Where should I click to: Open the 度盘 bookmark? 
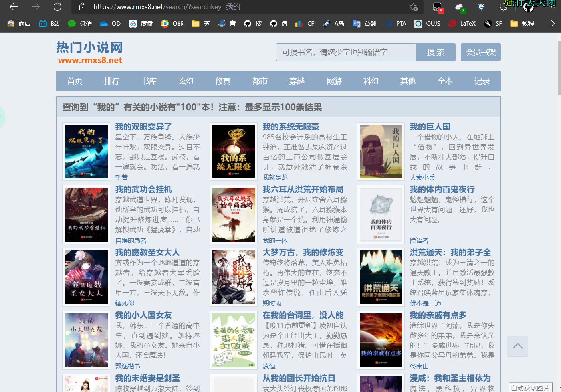(x=141, y=23)
